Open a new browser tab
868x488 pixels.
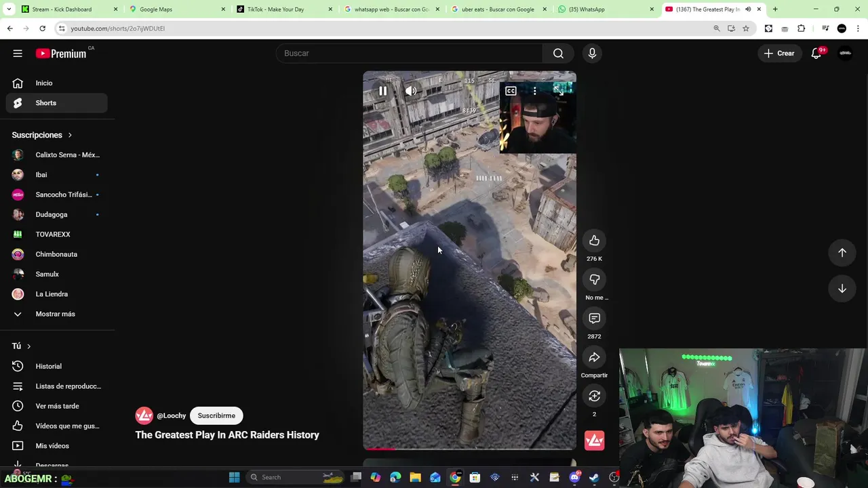[x=775, y=9]
